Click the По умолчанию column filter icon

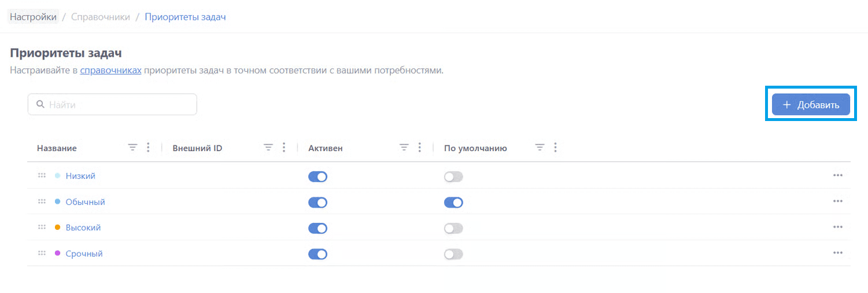540,148
